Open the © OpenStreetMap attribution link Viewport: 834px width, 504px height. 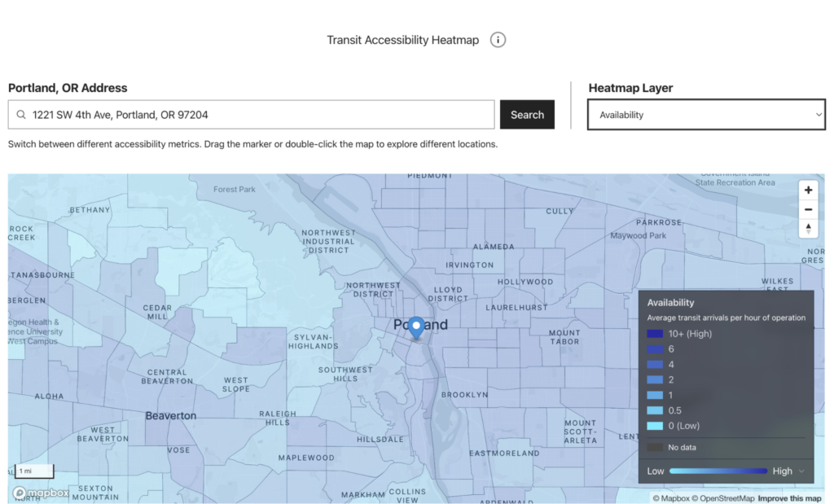tap(723, 498)
